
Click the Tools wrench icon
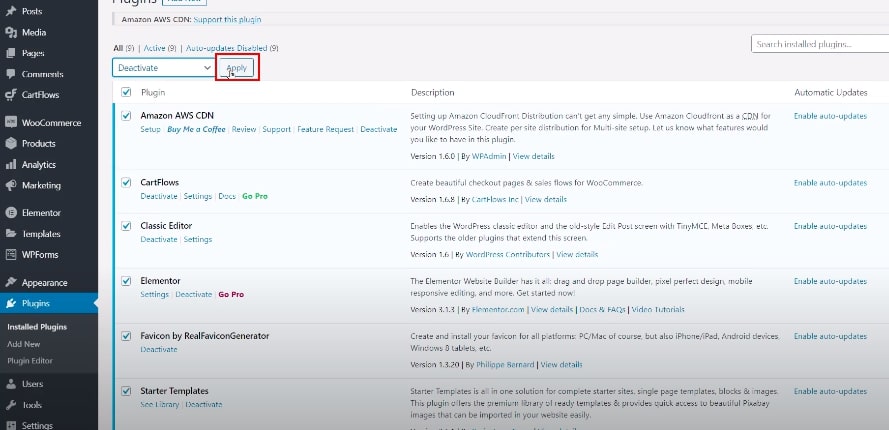[11, 405]
